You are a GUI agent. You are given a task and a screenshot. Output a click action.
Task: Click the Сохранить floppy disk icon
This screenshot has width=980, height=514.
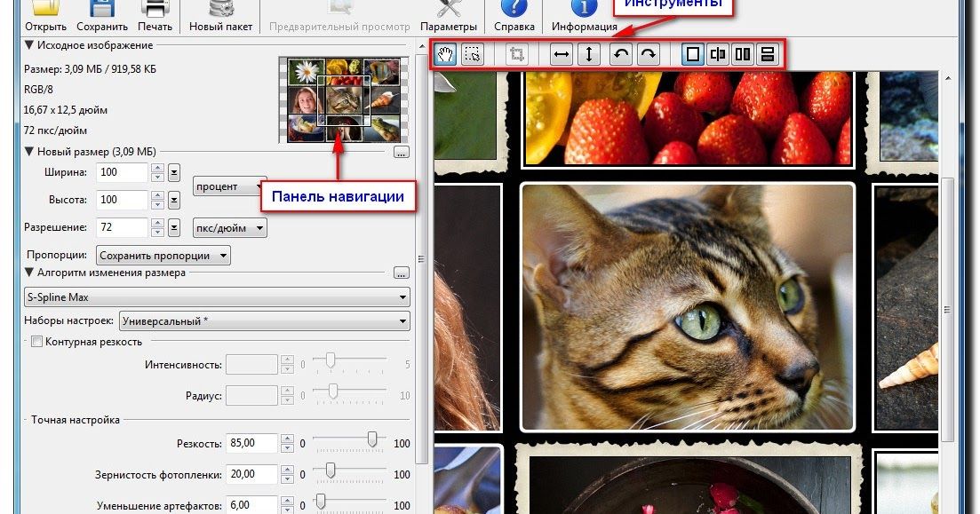102,9
